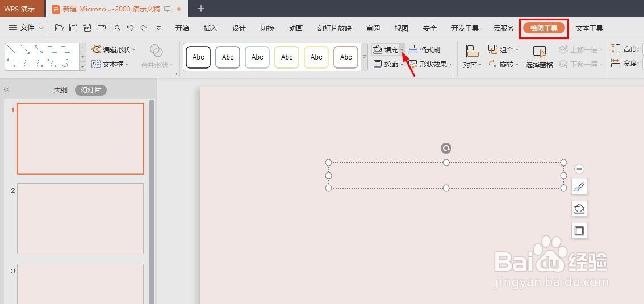Click the 宽度 width icon

pos(615,63)
